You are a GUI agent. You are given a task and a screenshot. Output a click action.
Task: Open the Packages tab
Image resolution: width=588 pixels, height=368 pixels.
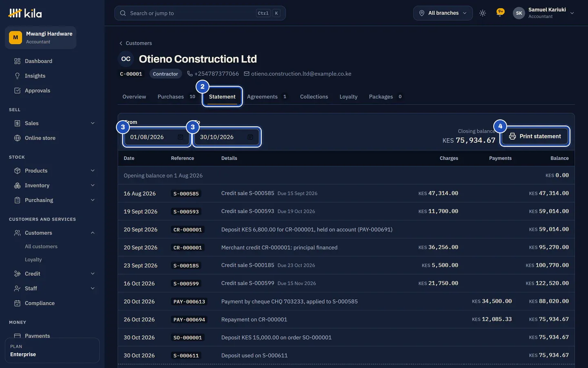click(x=385, y=96)
